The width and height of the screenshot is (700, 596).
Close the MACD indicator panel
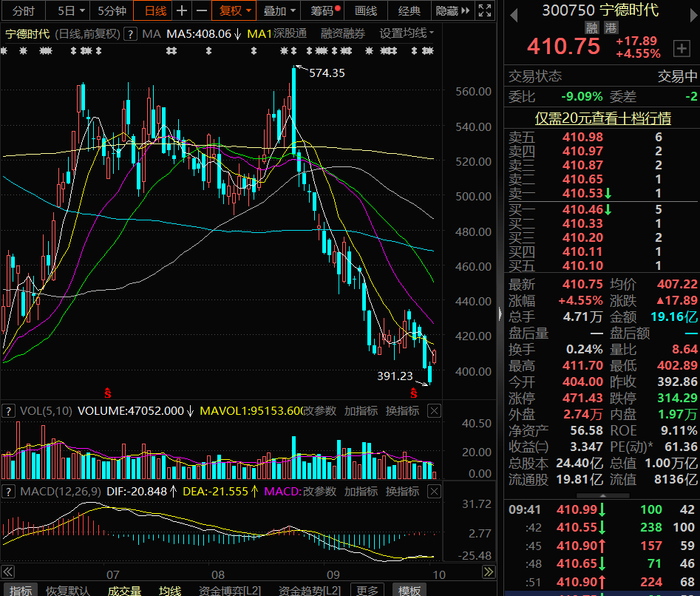pos(434,492)
